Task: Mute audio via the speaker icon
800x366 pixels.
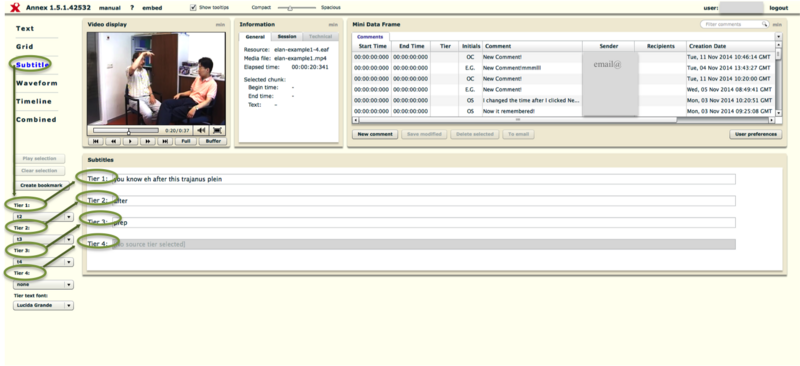Action: pos(201,131)
